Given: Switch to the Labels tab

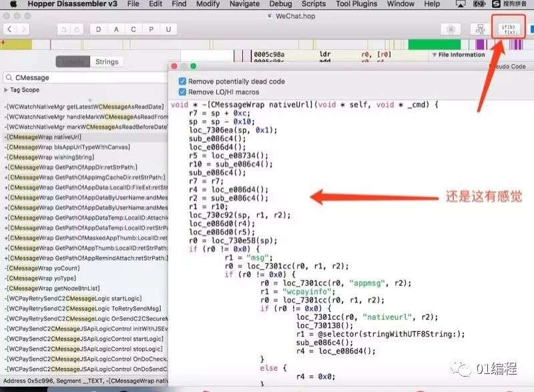Looking at the screenshot, I should pyautogui.click(x=73, y=61).
